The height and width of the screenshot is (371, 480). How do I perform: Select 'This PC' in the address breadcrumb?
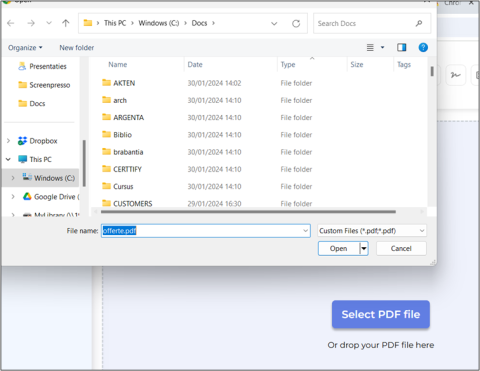115,23
